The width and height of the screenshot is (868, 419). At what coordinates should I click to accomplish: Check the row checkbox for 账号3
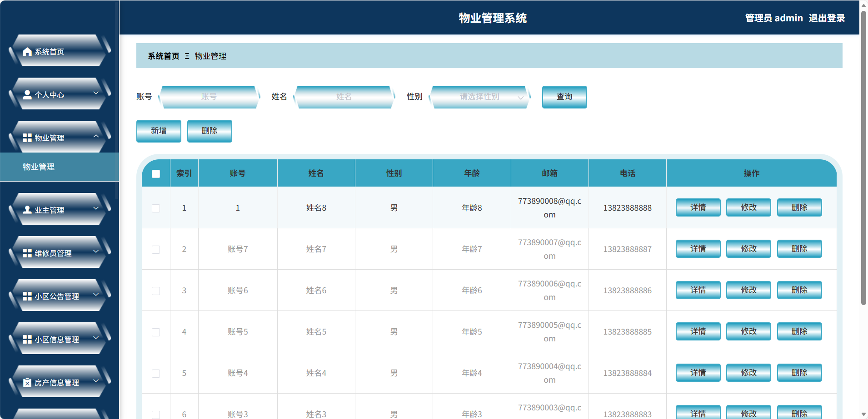pos(156,414)
